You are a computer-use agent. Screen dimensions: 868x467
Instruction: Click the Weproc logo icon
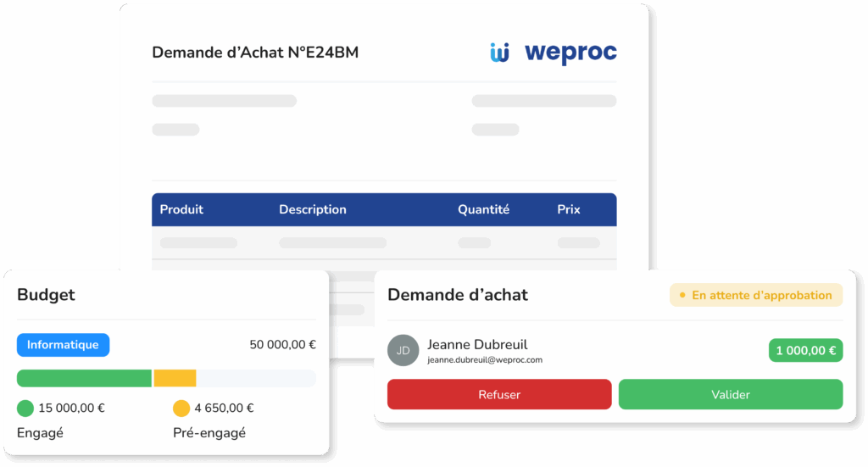click(x=499, y=53)
